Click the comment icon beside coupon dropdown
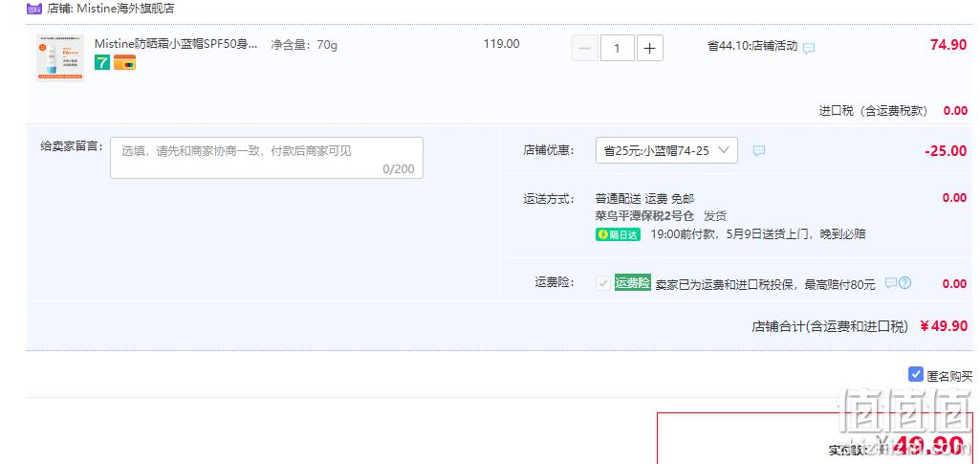 (759, 151)
